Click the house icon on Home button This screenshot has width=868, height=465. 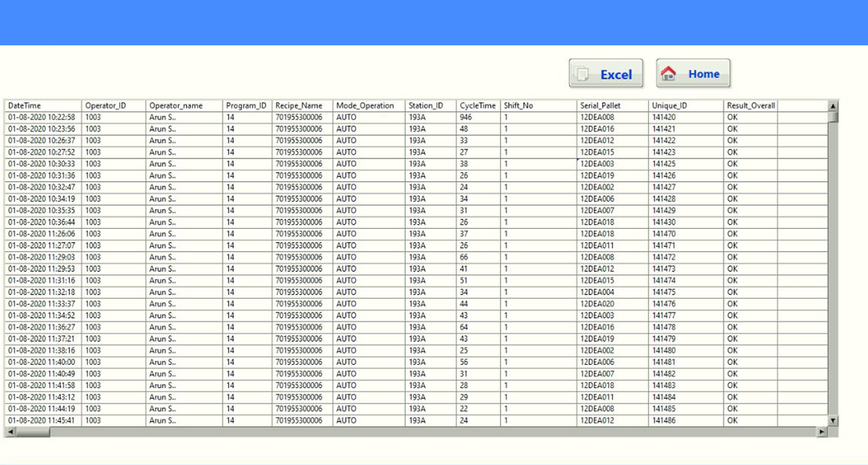(x=668, y=73)
